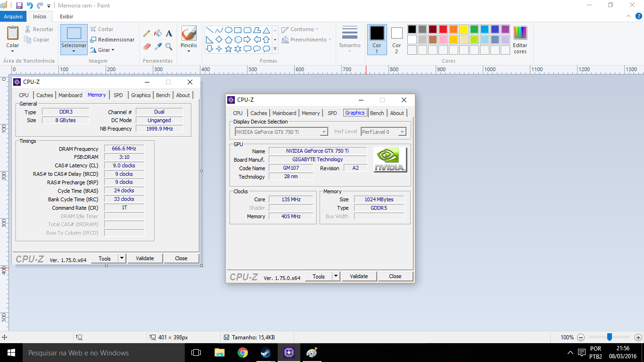The image size is (644, 362).
Task: Open the Windows Start menu
Action: [x=11, y=353]
